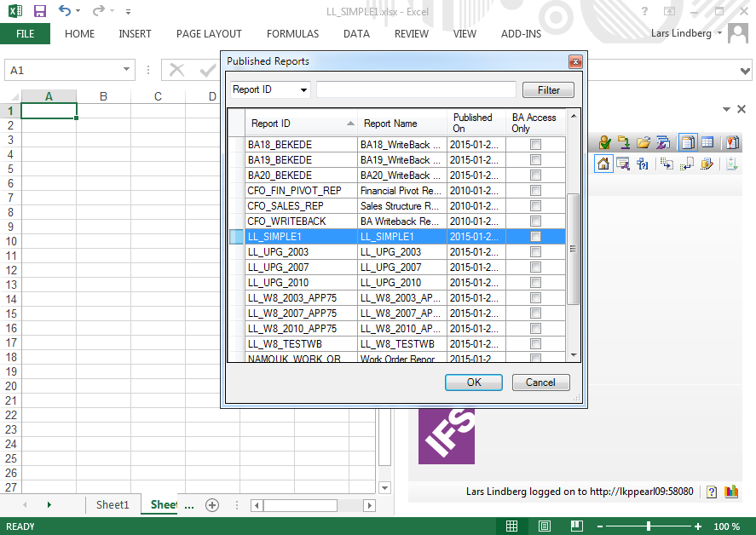
Task: Tick BA Access Only for LL_SIMPLE1
Action: point(535,237)
